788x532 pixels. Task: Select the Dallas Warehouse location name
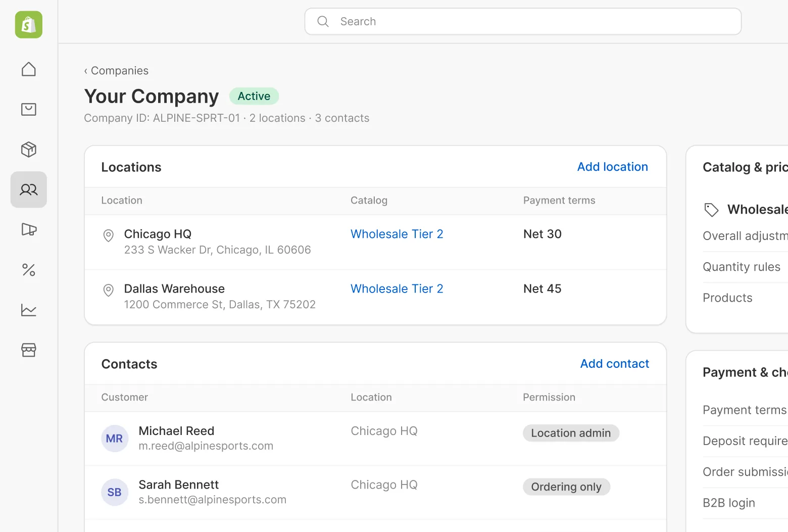coord(174,288)
